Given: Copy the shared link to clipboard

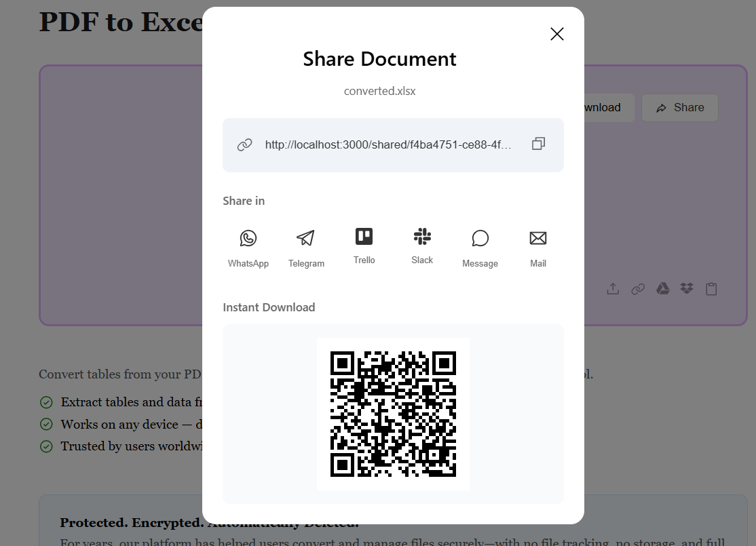Looking at the screenshot, I should [538, 144].
